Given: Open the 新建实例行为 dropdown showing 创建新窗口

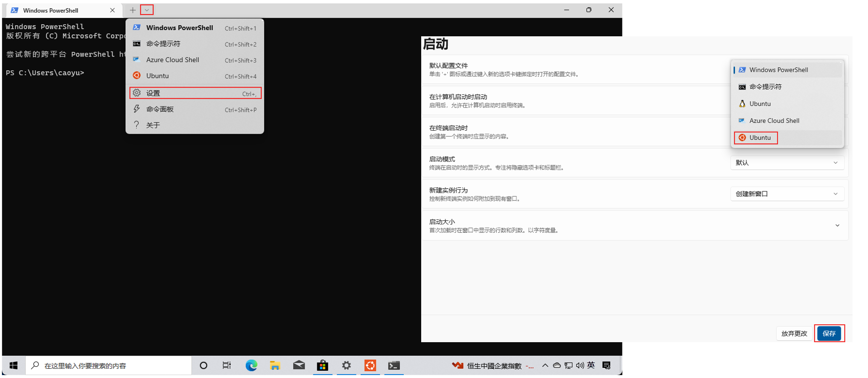Looking at the screenshot, I should coord(787,194).
